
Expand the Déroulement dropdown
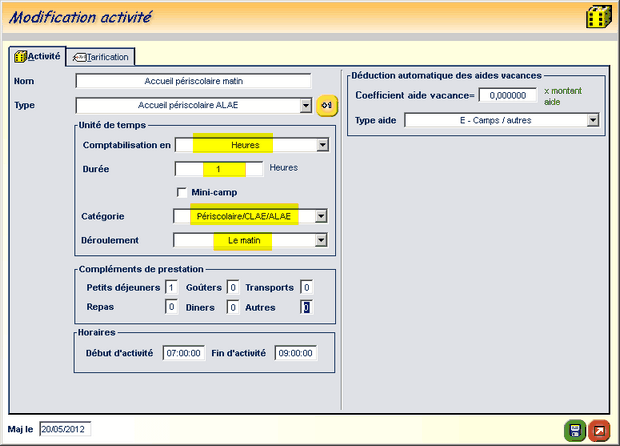click(322, 240)
